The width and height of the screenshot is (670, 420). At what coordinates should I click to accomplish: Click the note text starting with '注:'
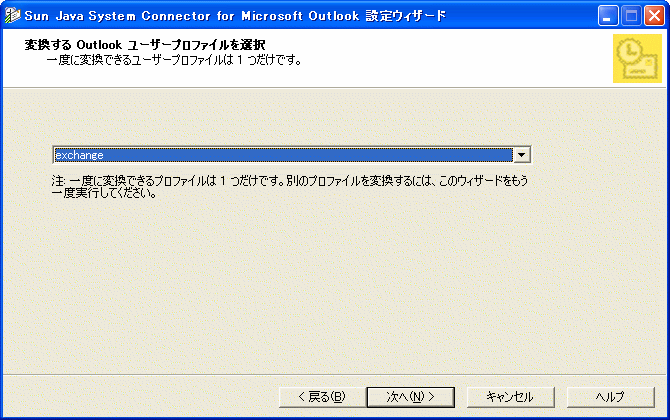[290, 187]
